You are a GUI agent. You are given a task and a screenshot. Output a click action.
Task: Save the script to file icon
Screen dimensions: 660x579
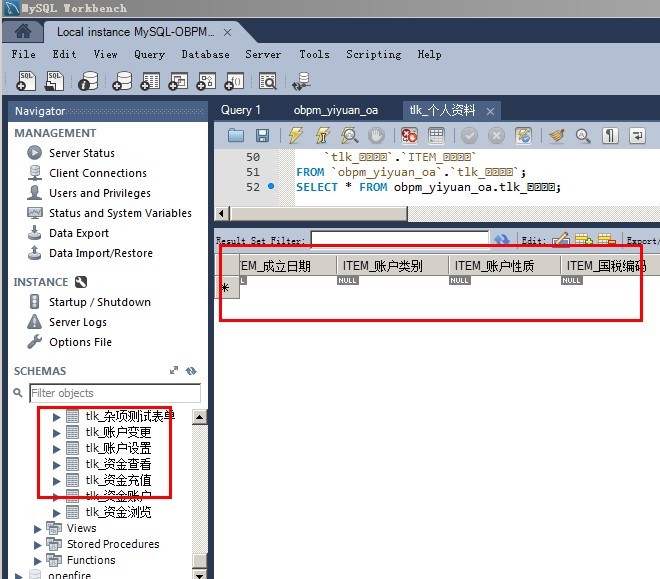click(263, 135)
